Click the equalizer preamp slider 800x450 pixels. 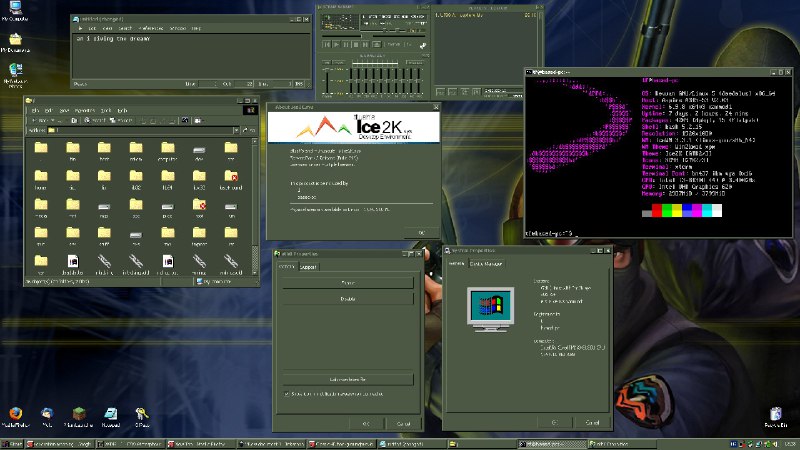(x=327, y=81)
